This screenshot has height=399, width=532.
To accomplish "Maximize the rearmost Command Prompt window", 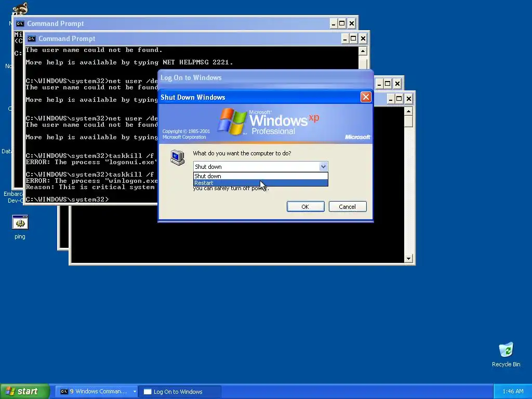I will pyautogui.click(x=342, y=23).
